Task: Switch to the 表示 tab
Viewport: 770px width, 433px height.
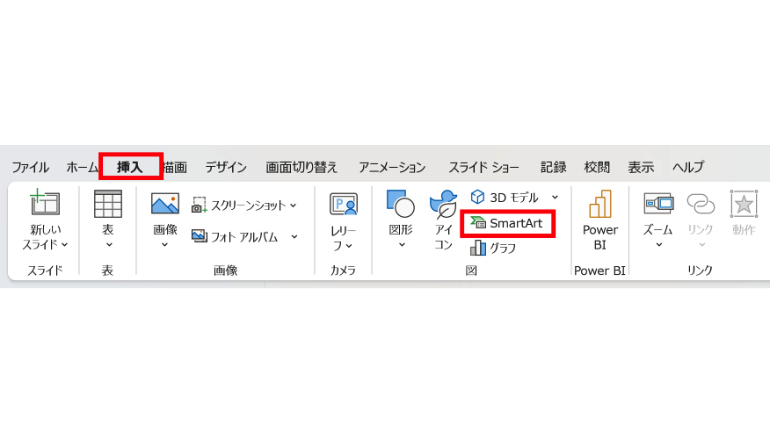Action: coord(641,167)
